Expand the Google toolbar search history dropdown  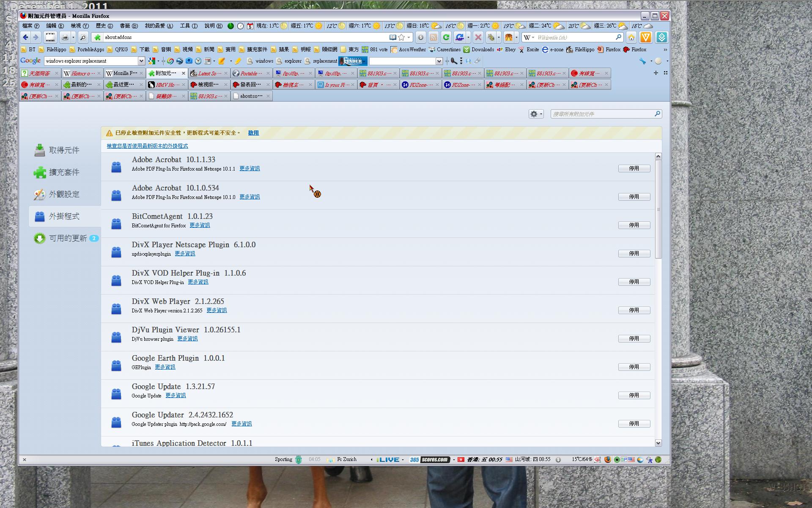141,61
